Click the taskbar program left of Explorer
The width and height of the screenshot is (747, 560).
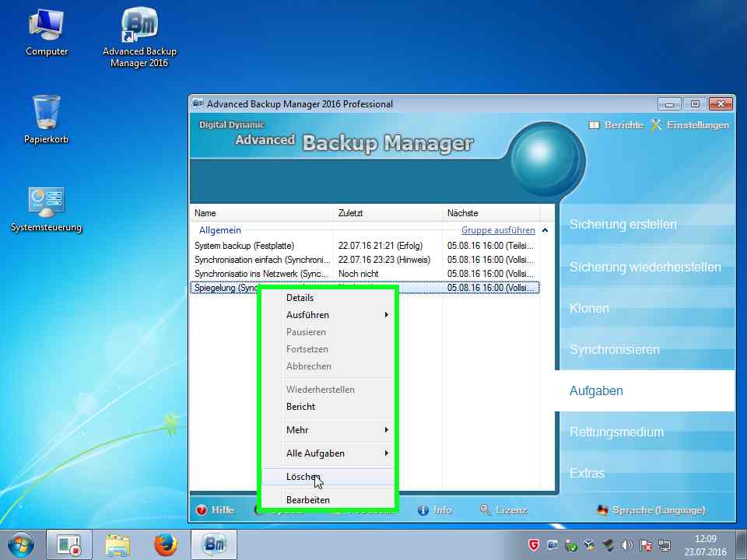69,544
